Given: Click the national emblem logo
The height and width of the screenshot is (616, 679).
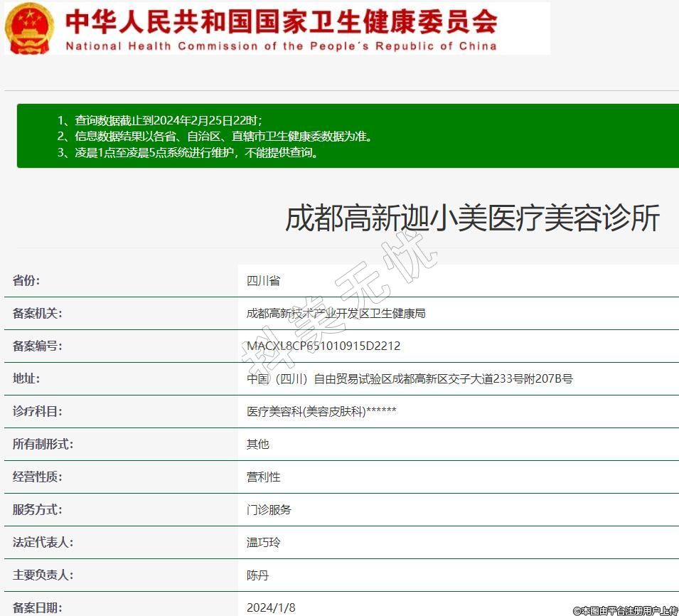Looking at the screenshot, I should point(29,28).
